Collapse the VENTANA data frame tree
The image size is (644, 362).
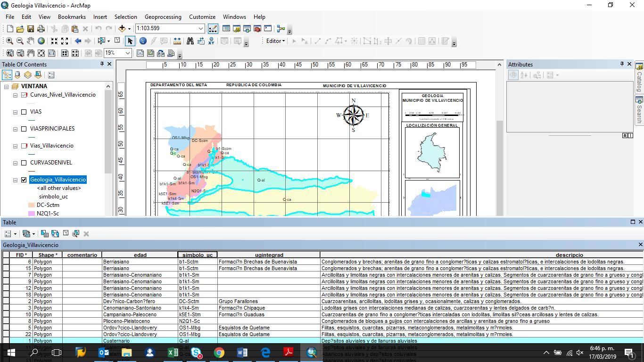click(7, 86)
